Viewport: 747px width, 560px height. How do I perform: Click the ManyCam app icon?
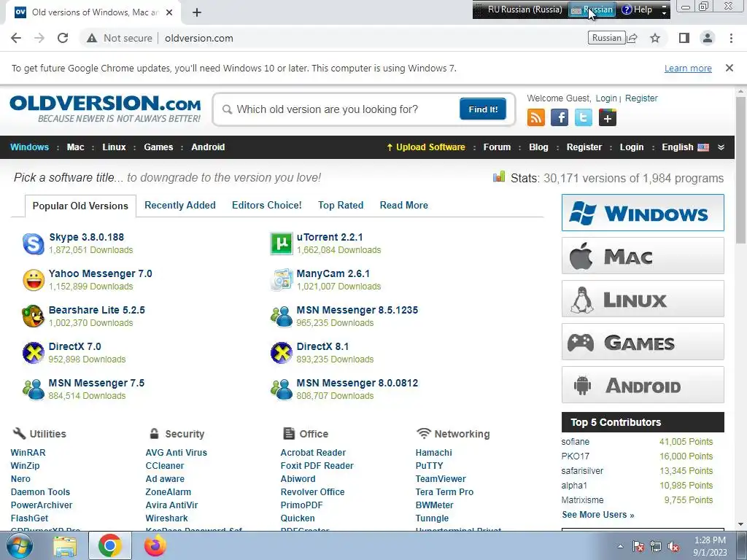point(281,280)
